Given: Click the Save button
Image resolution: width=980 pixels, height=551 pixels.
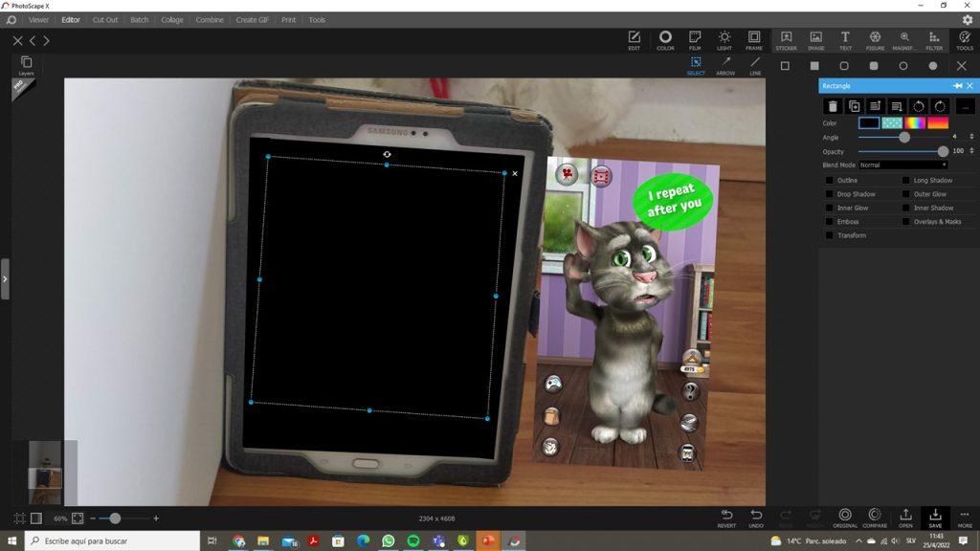Looking at the screenshot, I should (935, 518).
